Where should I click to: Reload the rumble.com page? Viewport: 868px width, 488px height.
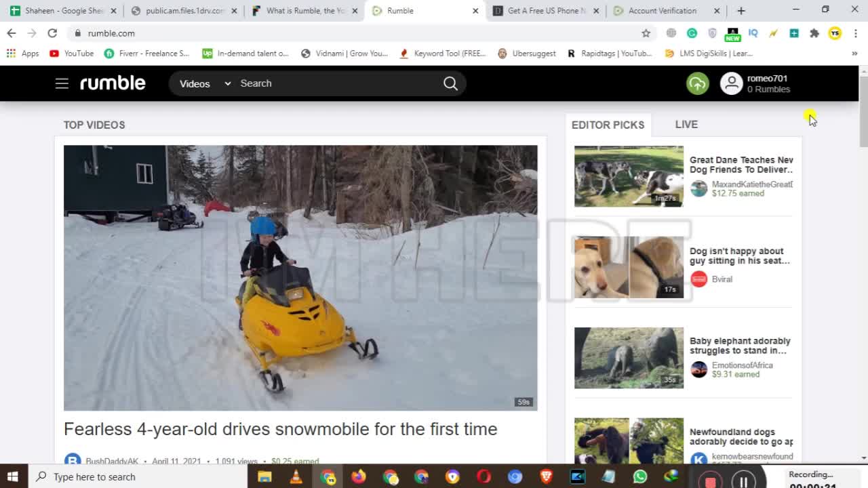coord(52,33)
